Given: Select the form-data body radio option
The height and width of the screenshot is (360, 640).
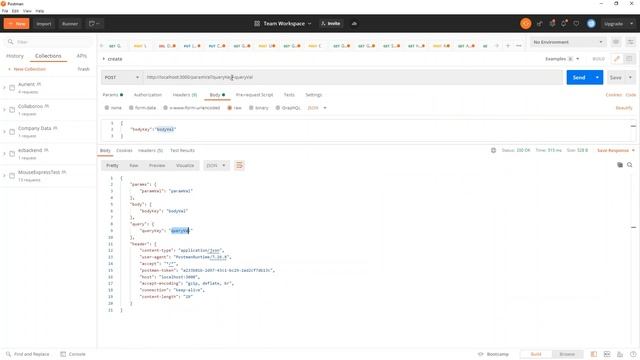Looking at the screenshot, I should click(131, 108).
